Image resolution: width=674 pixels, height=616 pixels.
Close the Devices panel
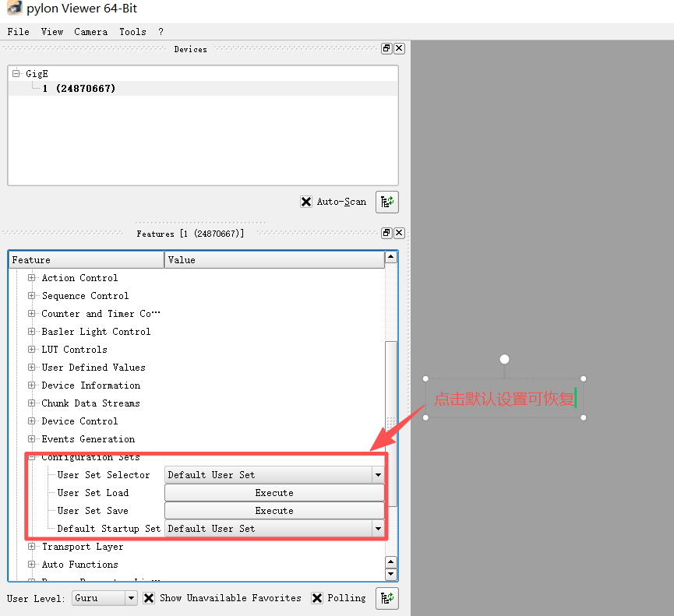click(x=399, y=48)
